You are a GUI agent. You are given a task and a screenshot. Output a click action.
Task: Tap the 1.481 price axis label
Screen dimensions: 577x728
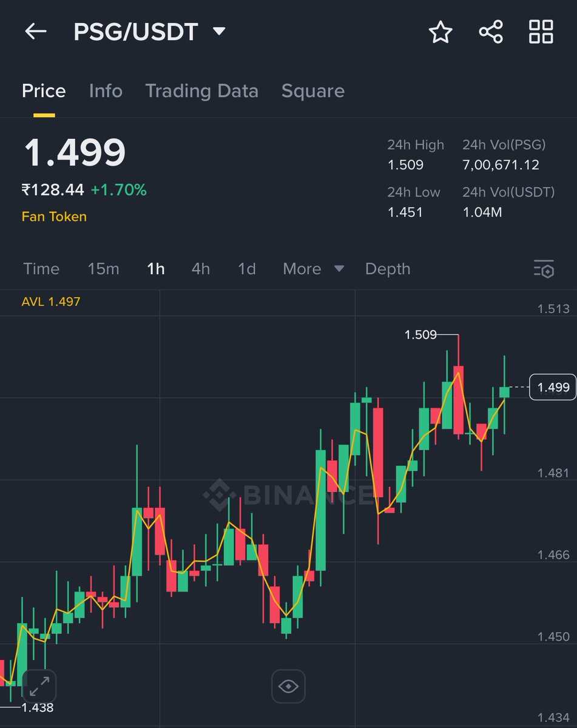[x=553, y=473]
